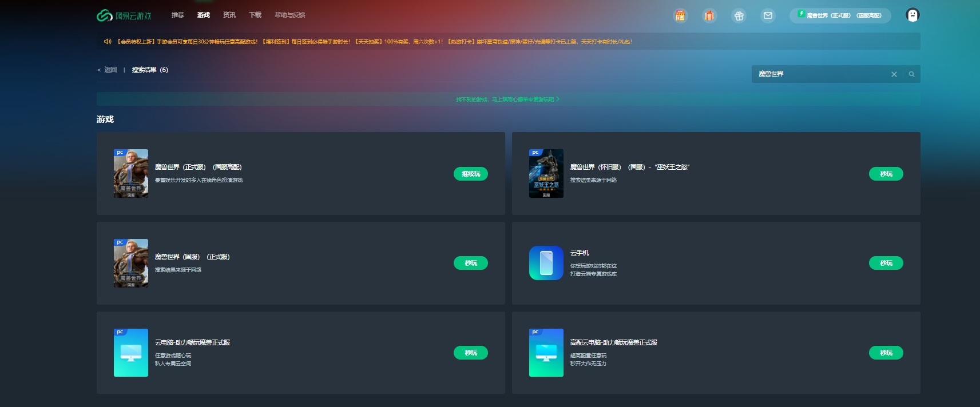This screenshot has height=407, width=980.
Task: Click the NetEase Cloud Gaming logo
Action: tap(124, 15)
